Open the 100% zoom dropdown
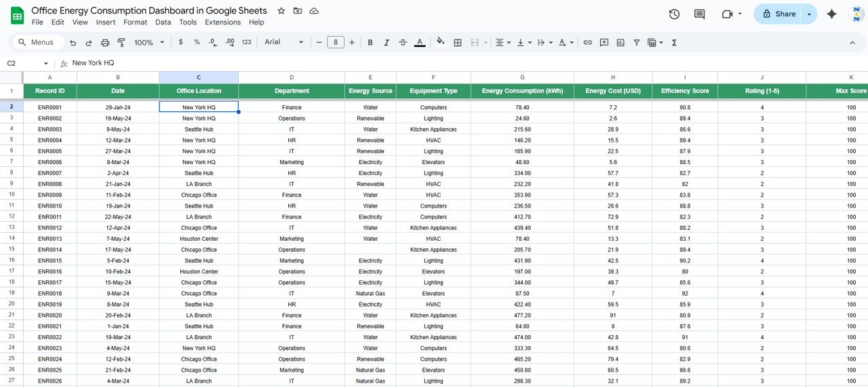The height and width of the screenshot is (388, 868). (149, 42)
